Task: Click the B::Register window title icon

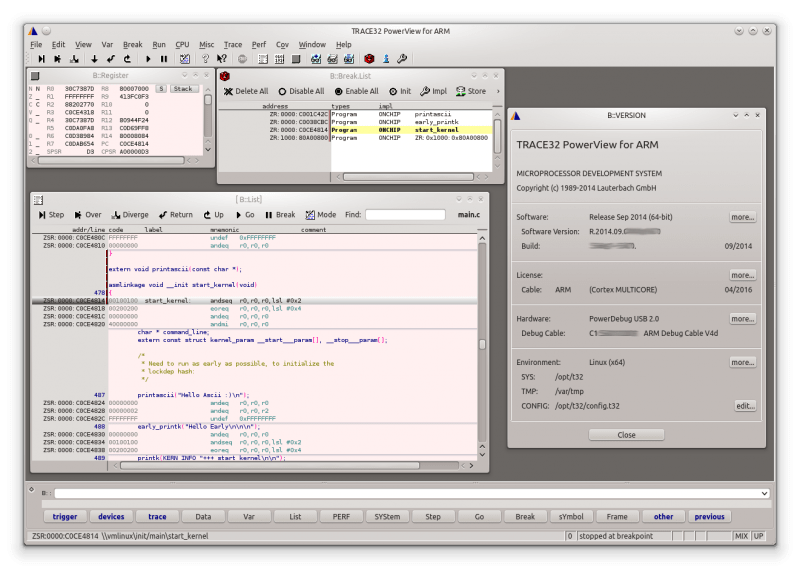Action: [35, 76]
